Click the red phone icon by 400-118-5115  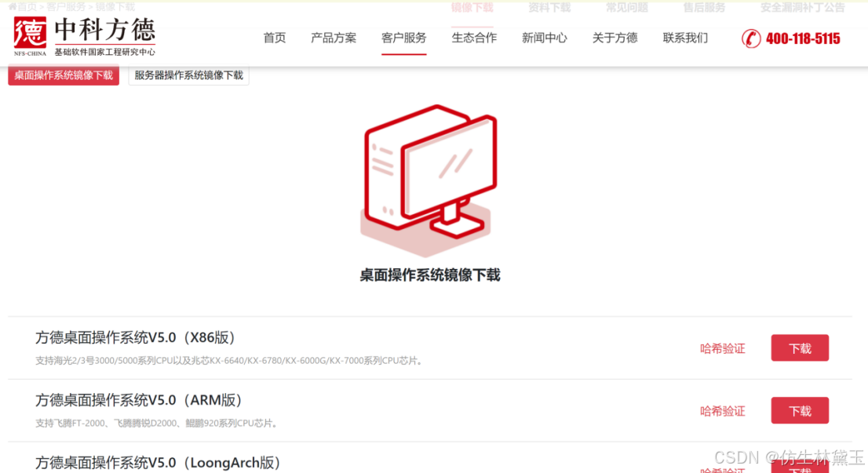pyautogui.click(x=750, y=38)
